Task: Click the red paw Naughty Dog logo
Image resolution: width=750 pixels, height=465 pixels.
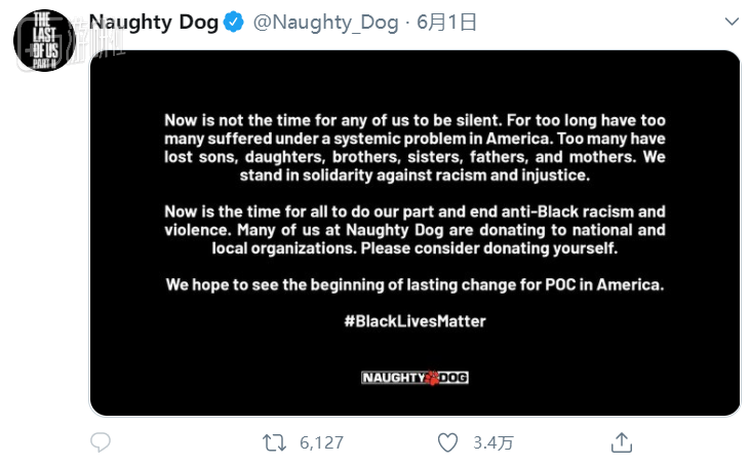Action: coord(432,378)
